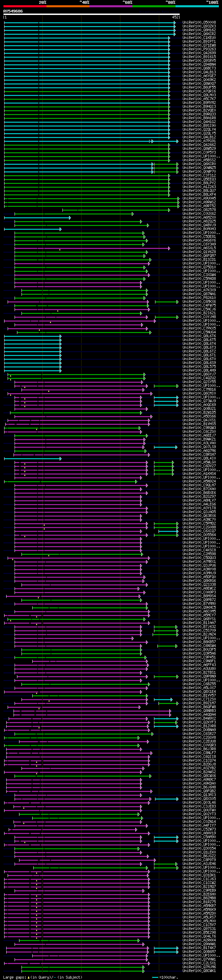
Task: Select hit label UniRef100_A6SXL5
Action: click(199, 248)
